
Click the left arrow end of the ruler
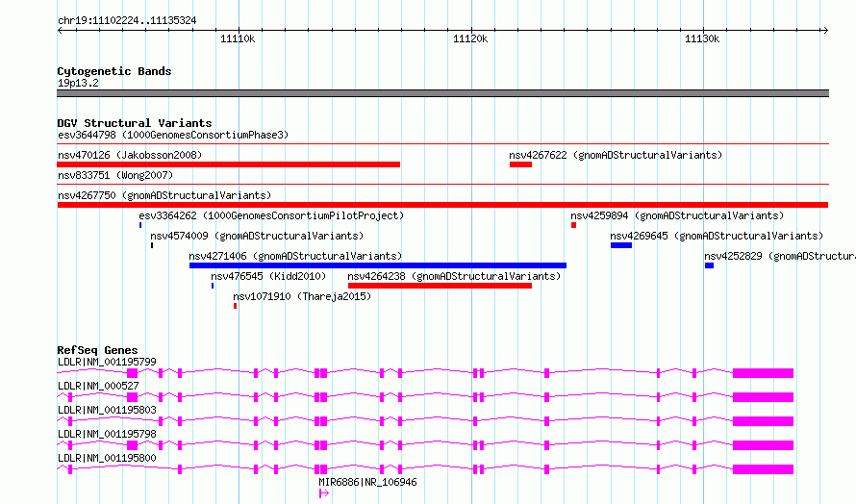pyautogui.click(x=60, y=31)
